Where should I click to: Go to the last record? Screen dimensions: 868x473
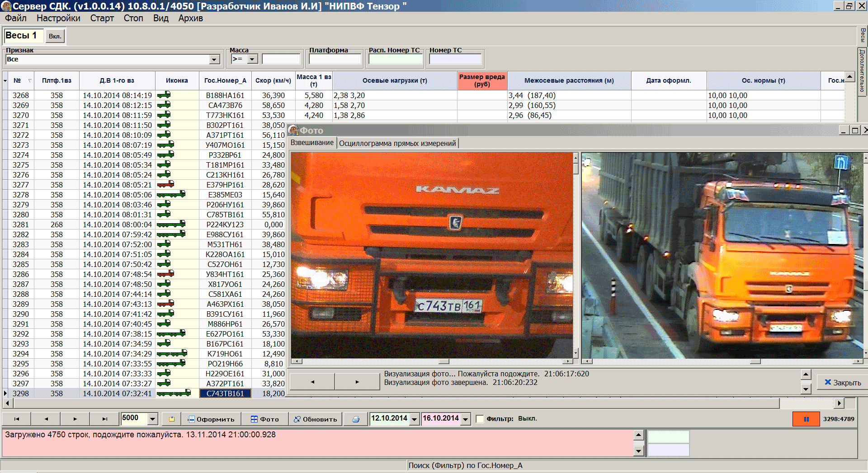104,419
